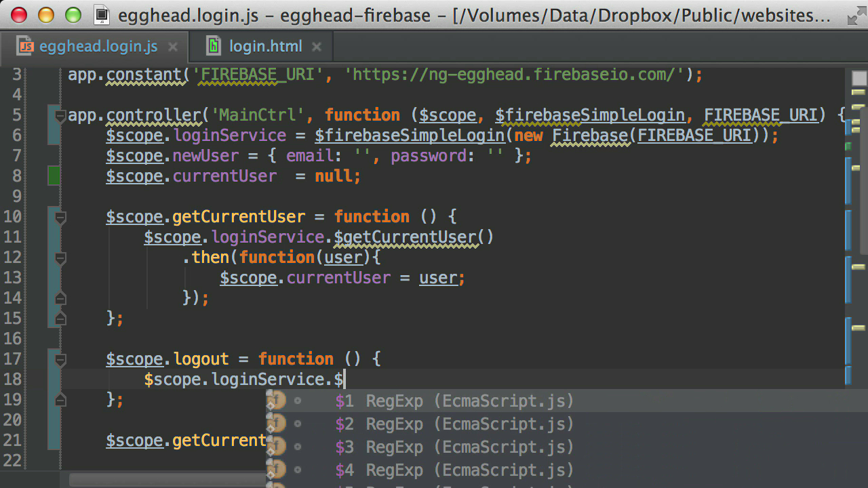
Task: Click the horizontal scrollbar thumb at the bottom
Action: tap(168, 481)
